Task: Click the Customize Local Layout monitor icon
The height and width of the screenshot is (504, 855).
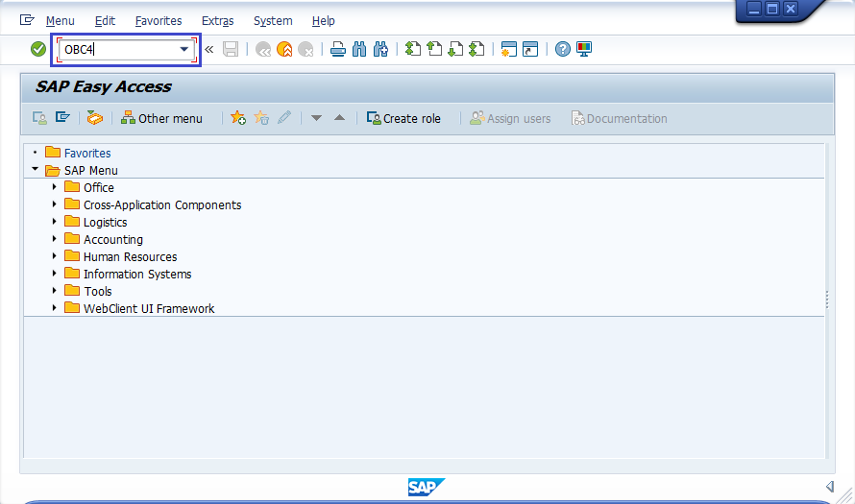Action: click(x=584, y=50)
